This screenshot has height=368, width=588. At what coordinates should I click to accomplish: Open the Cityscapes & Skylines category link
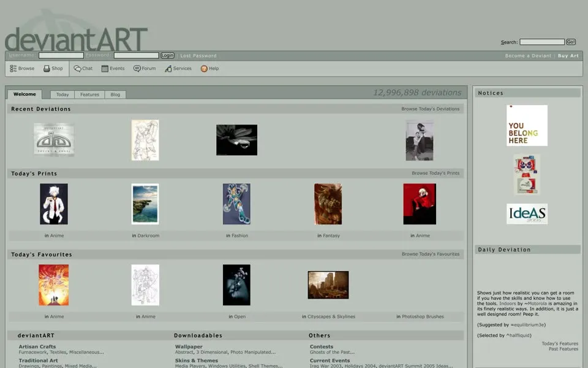331,317
